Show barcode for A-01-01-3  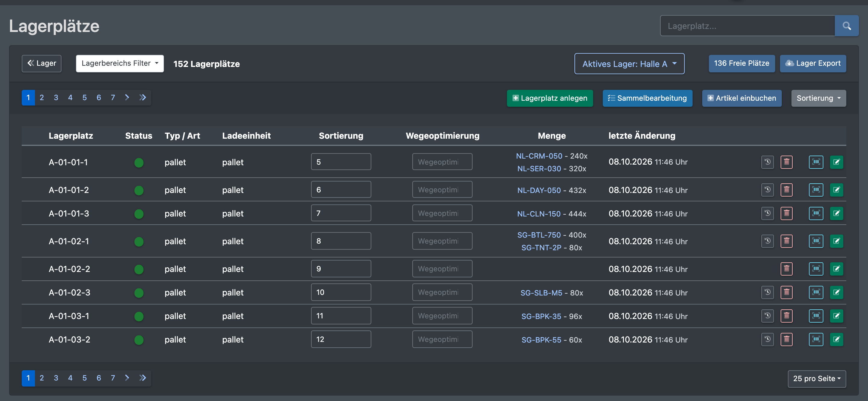pos(816,213)
